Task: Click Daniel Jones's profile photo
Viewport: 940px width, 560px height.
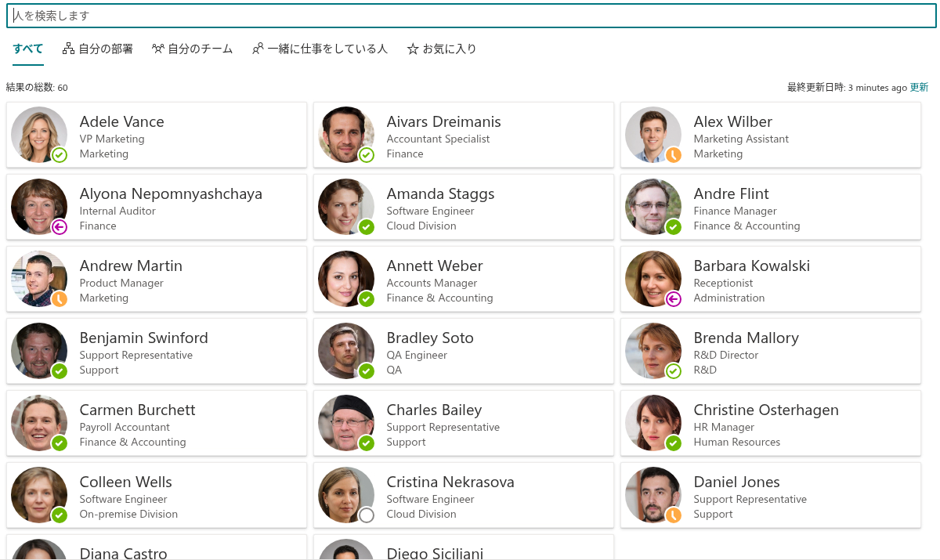Action: [x=653, y=495]
